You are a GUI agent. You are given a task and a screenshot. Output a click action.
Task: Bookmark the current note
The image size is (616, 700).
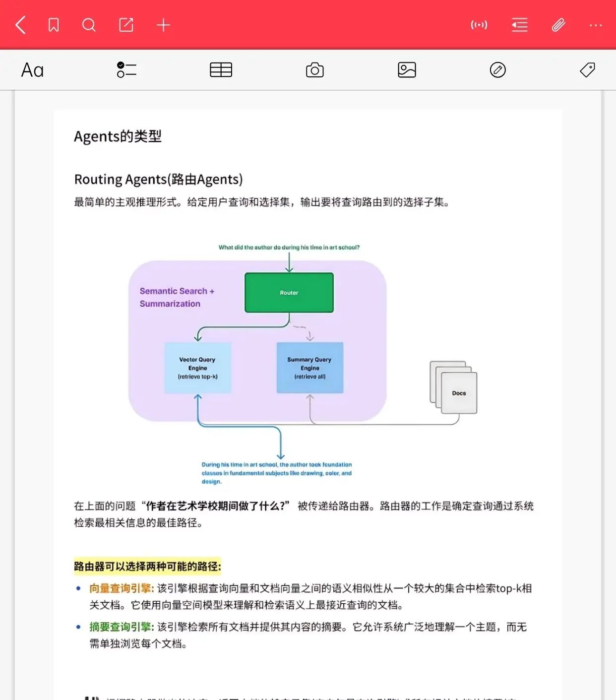54,24
